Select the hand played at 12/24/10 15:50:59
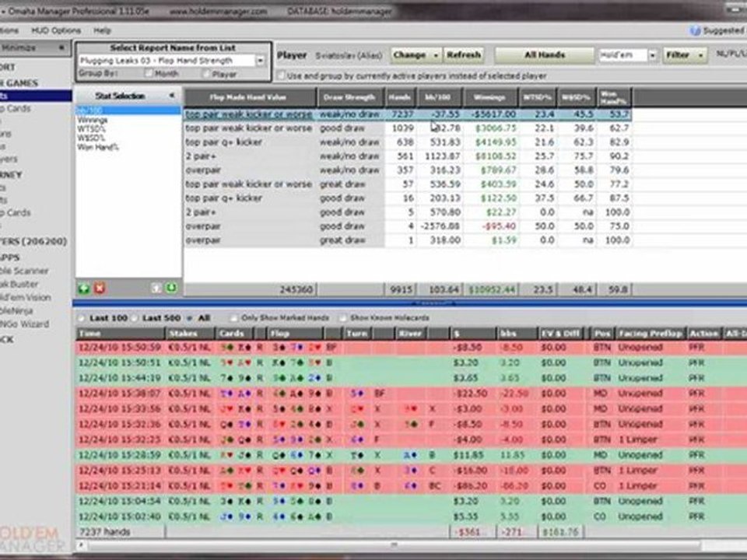Viewport: 747px width, 560px height. pos(412,348)
